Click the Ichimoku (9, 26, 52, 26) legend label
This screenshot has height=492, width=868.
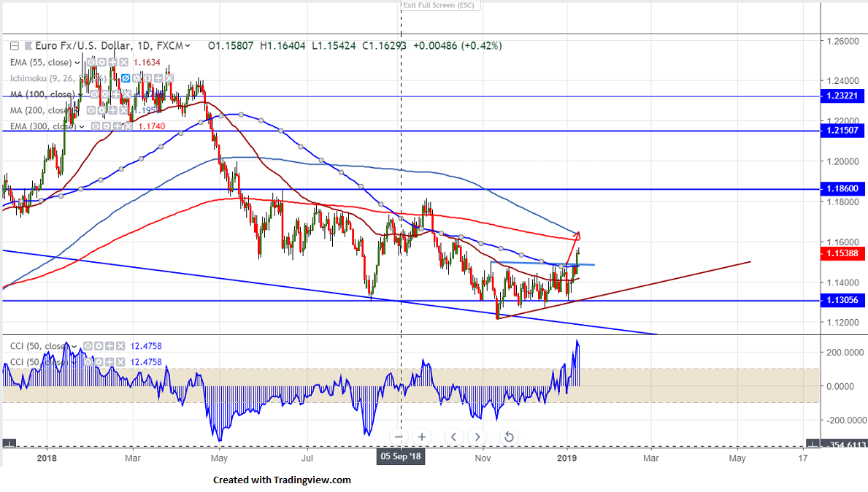[x=58, y=79]
